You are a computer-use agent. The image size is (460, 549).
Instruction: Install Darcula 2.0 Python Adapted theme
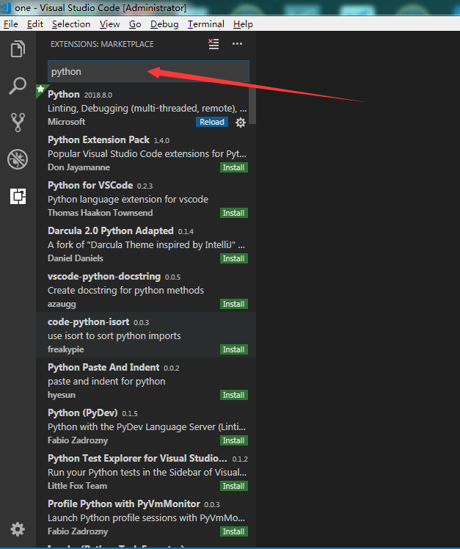click(234, 258)
